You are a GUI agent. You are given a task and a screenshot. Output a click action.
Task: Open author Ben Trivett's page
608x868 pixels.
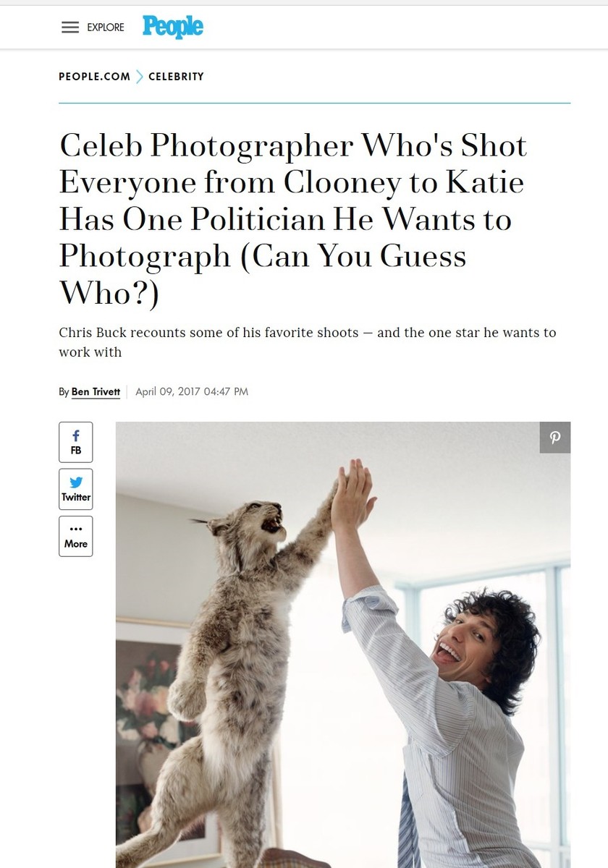[x=96, y=392]
